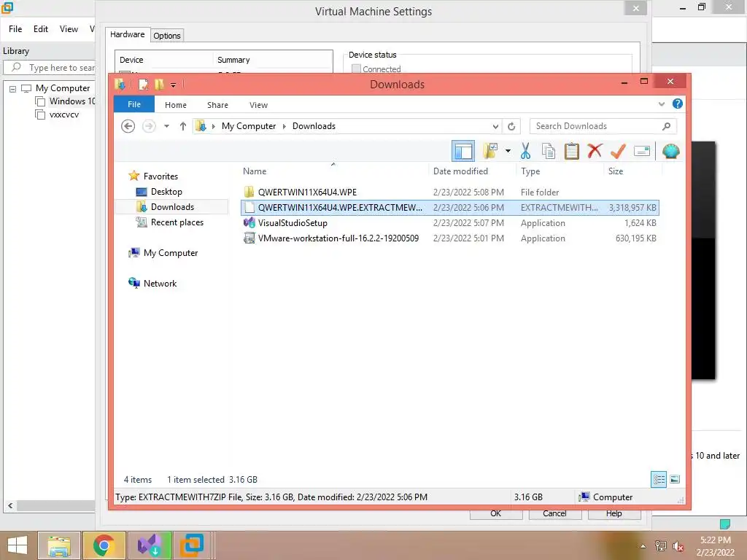Switch to Options tab in VM Settings
This screenshot has width=747, height=560.
click(167, 36)
